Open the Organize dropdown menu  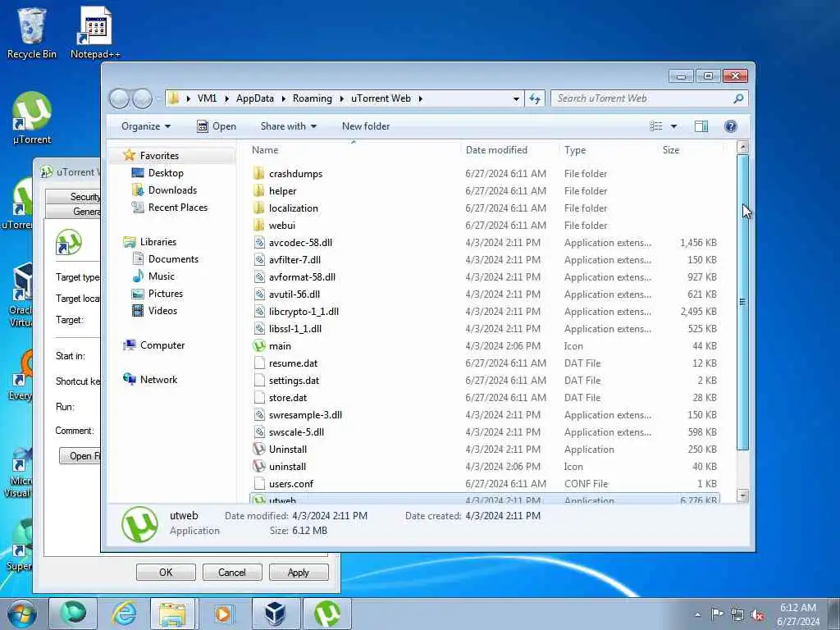(x=146, y=126)
